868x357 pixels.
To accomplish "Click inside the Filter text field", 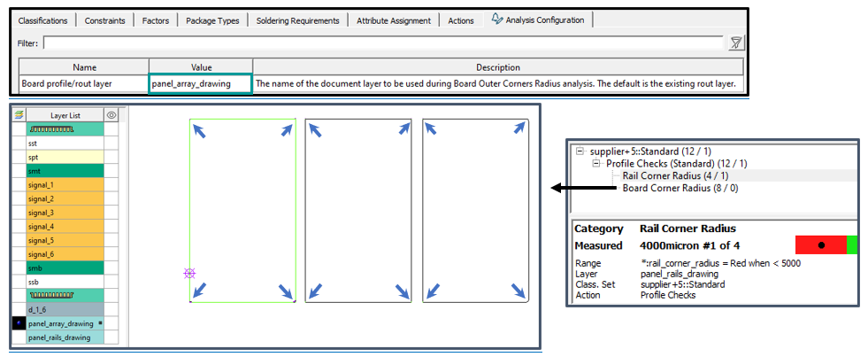I will tap(383, 43).
